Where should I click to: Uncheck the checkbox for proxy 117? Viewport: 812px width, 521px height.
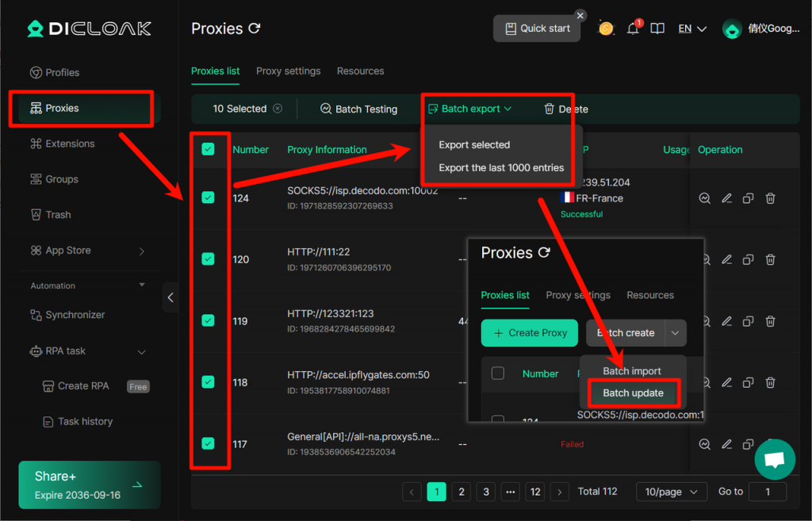(x=208, y=443)
